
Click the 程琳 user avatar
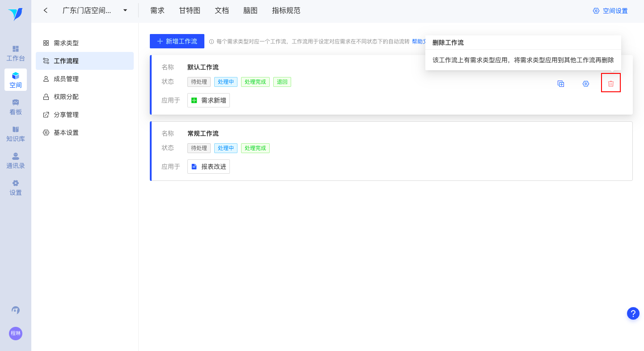[16, 333]
